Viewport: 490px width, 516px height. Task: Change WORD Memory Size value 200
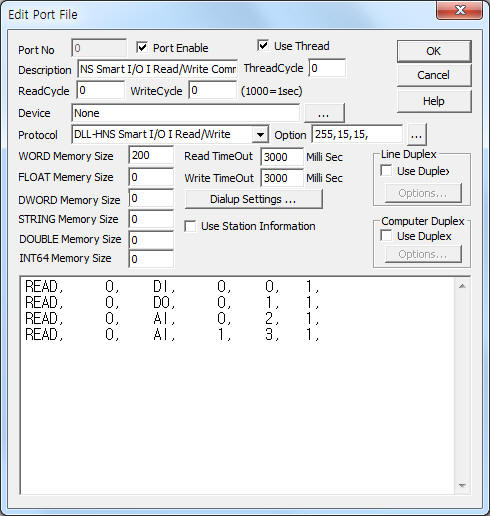coord(151,155)
